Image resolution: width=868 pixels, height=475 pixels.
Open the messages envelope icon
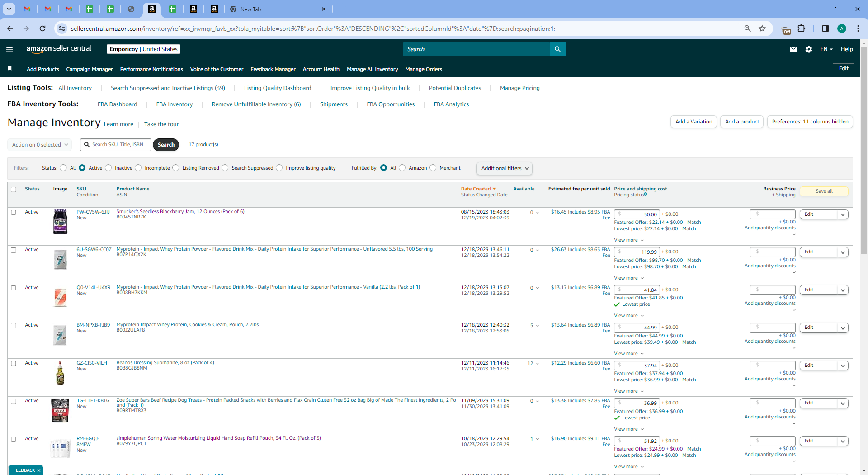tap(793, 49)
